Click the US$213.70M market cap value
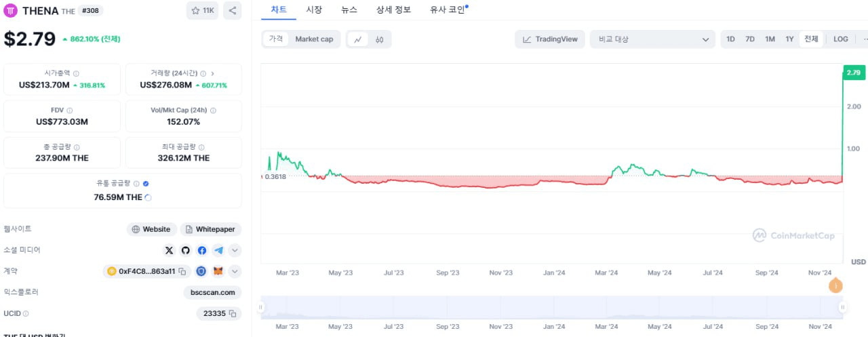 [45, 85]
